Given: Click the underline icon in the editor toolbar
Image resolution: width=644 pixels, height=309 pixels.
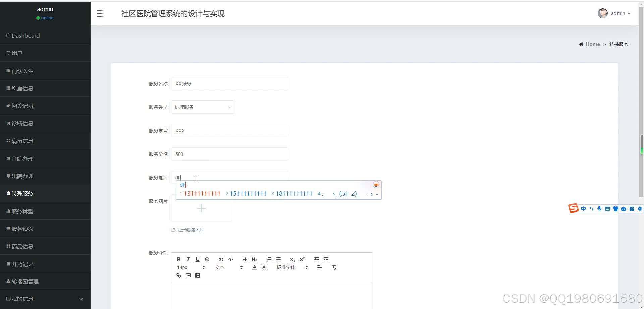Looking at the screenshot, I should coord(198,259).
